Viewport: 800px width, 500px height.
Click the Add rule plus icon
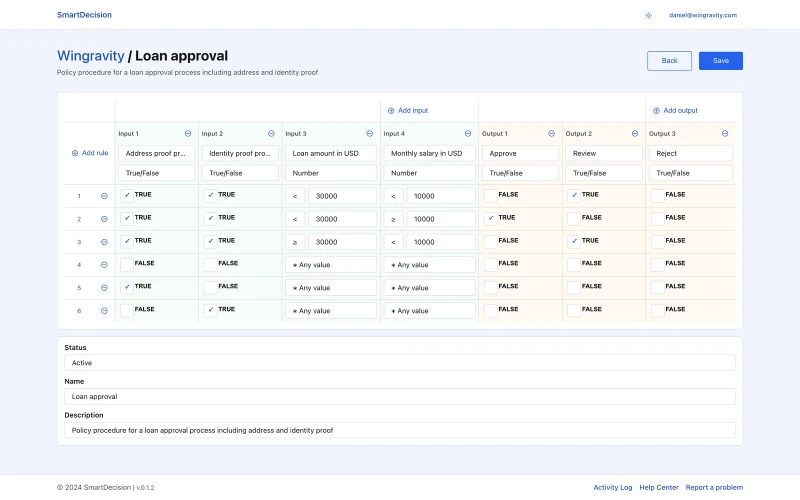point(75,153)
